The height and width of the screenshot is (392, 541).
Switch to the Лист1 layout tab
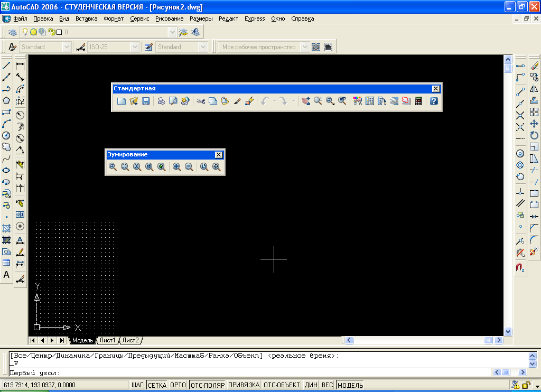click(108, 340)
